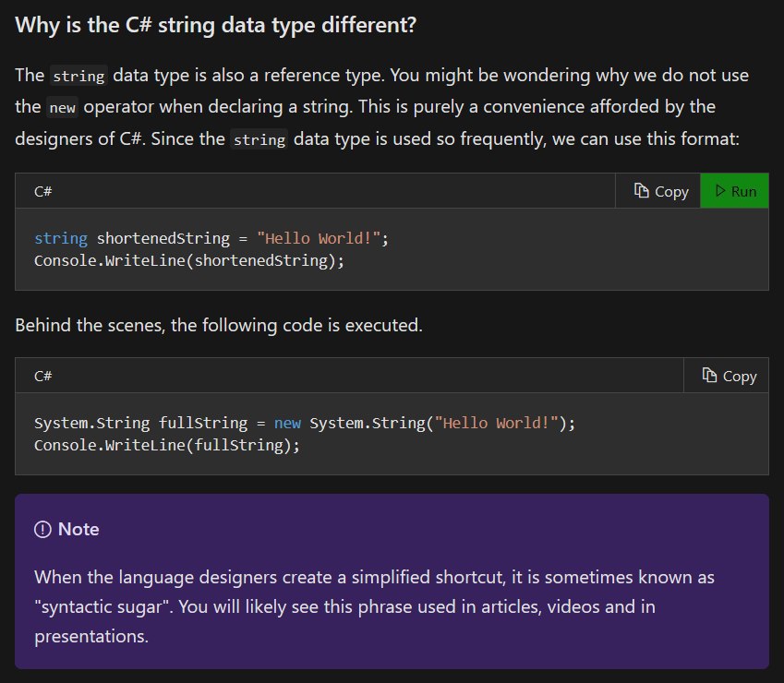Click the inline 'string' code after 'Since the'
The width and height of the screenshot is (784, 683).
click(x=259, y=139)
